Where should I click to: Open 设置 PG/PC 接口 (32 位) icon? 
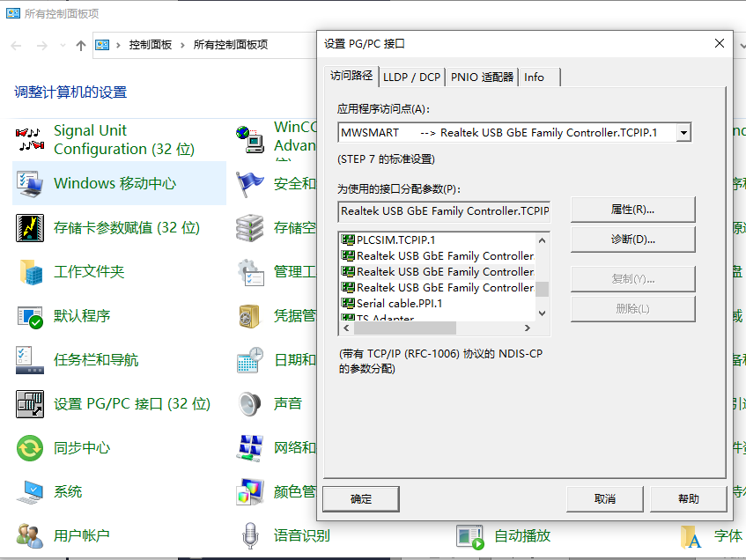(29, 404)
